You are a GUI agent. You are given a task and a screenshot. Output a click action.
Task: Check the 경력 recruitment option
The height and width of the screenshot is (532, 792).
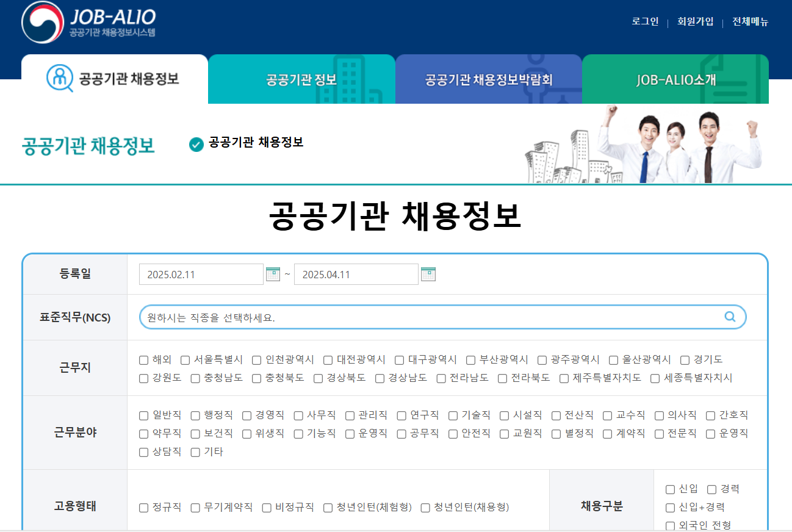click(x=711, y=488)
